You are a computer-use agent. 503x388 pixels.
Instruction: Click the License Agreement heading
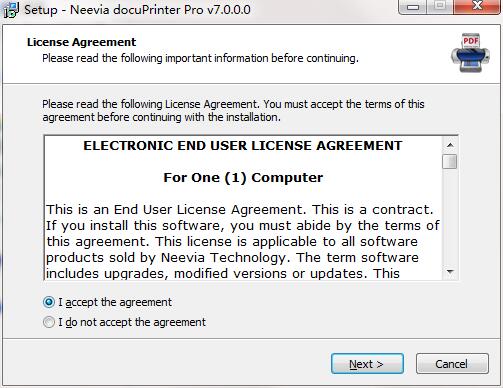coord(82,42)
